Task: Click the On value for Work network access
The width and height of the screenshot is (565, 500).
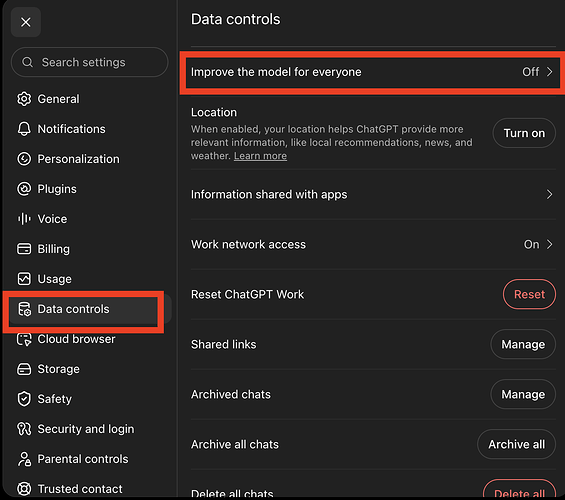Action: [x=531, y=245]
